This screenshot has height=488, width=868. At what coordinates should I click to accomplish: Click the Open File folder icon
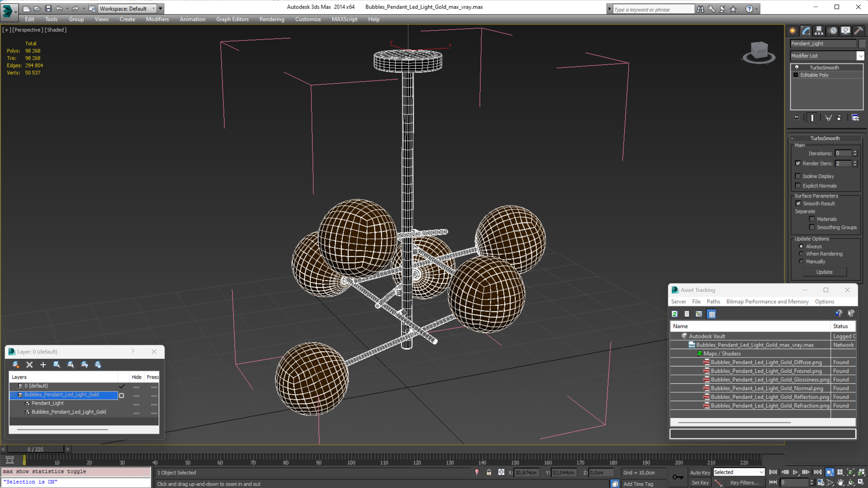37,9
